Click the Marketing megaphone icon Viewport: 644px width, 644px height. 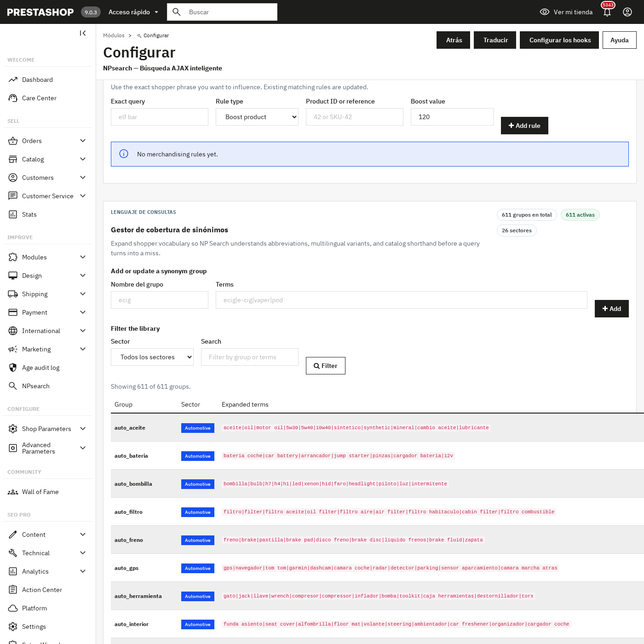pyautogui.click(x=13, y=349)
